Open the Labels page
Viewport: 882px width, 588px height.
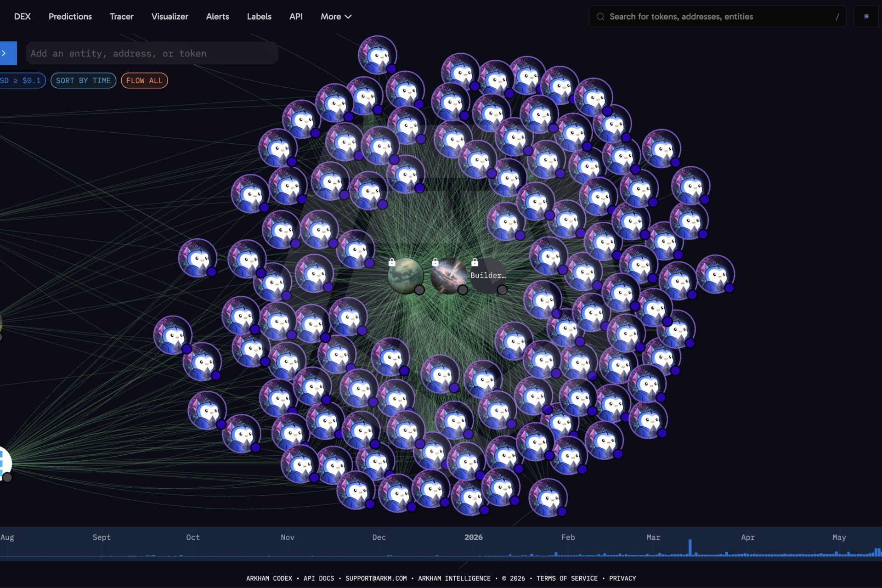click(x=259, y=17)
